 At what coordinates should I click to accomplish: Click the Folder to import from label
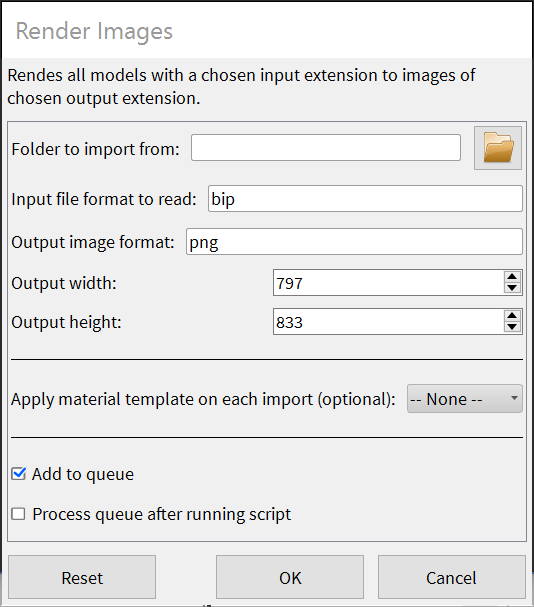click(96, 149)
